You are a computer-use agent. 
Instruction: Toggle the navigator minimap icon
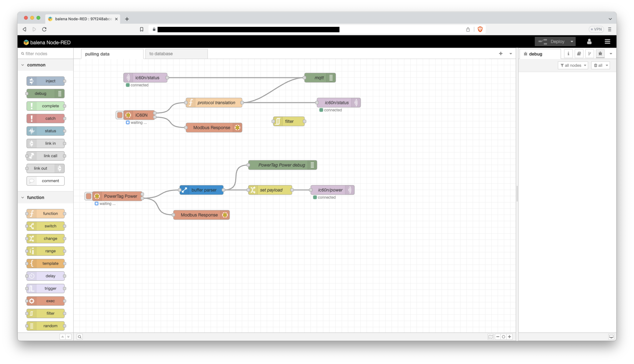point(491,337)
